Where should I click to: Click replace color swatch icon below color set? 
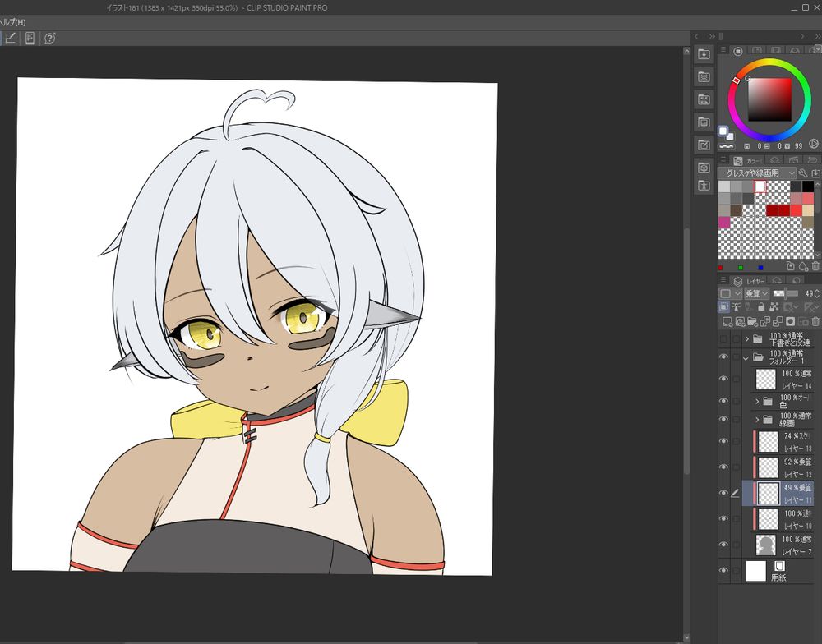pyautogui.click(x=791, y=266)
